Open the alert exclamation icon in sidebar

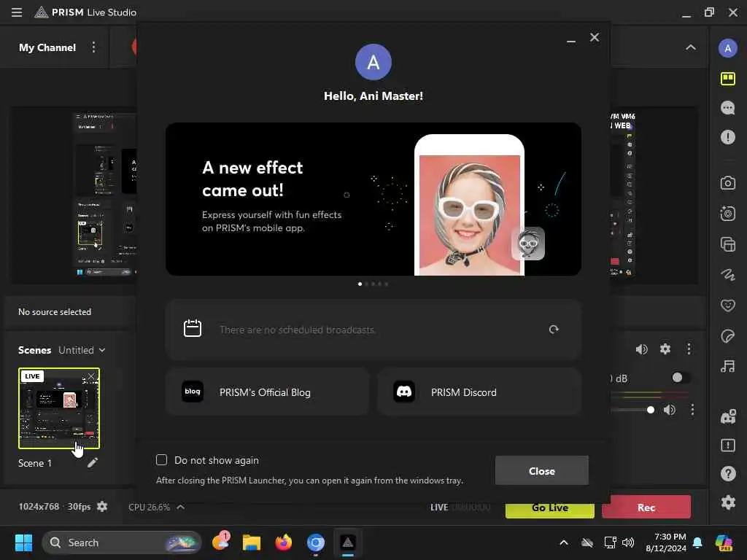point(727,137)
